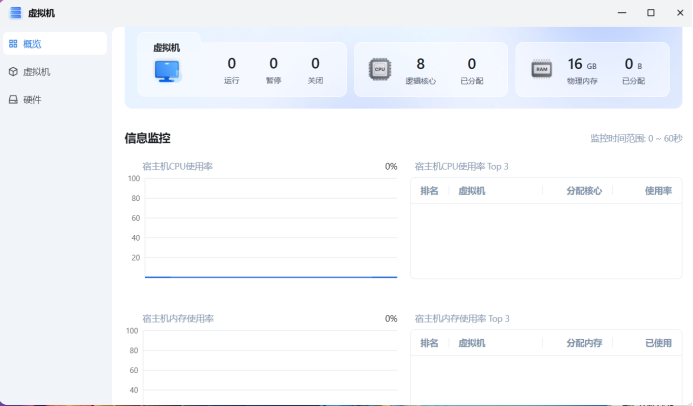Click the 宿主机内存使用率 chart title
Screen dimensions: 693x406
click(178, 319)
